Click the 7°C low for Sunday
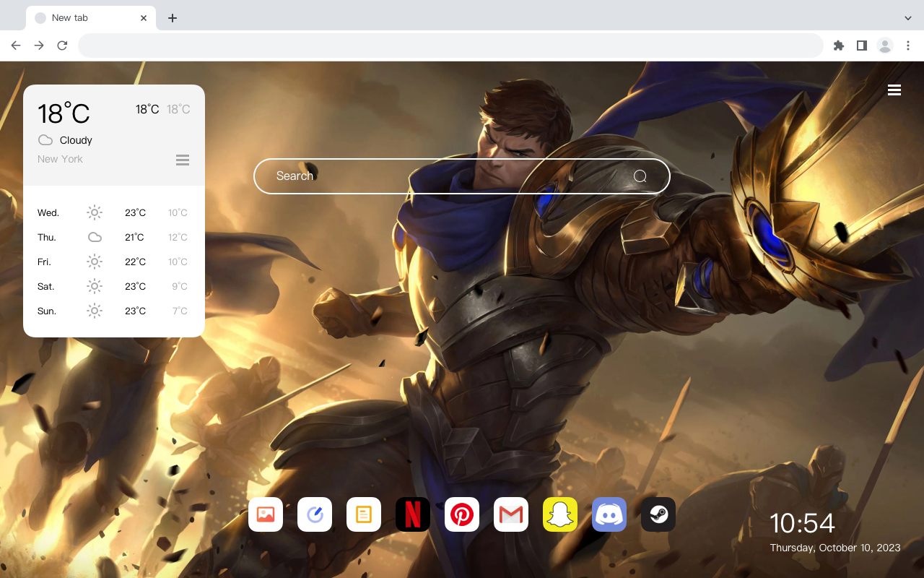Screen dimensions: 924x578 click(x=180, y=311)
